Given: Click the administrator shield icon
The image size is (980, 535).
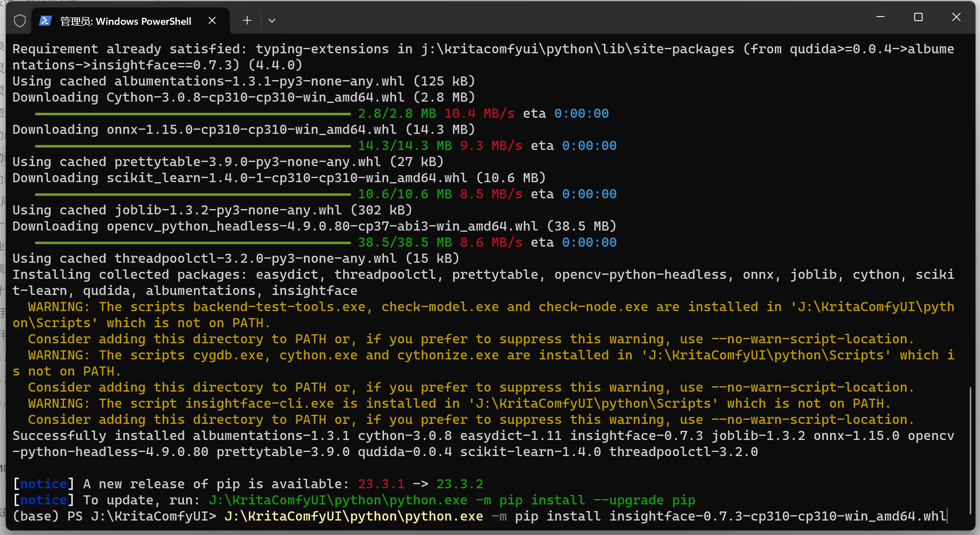Looking at the screenshot, I should (x=19, y=21).
